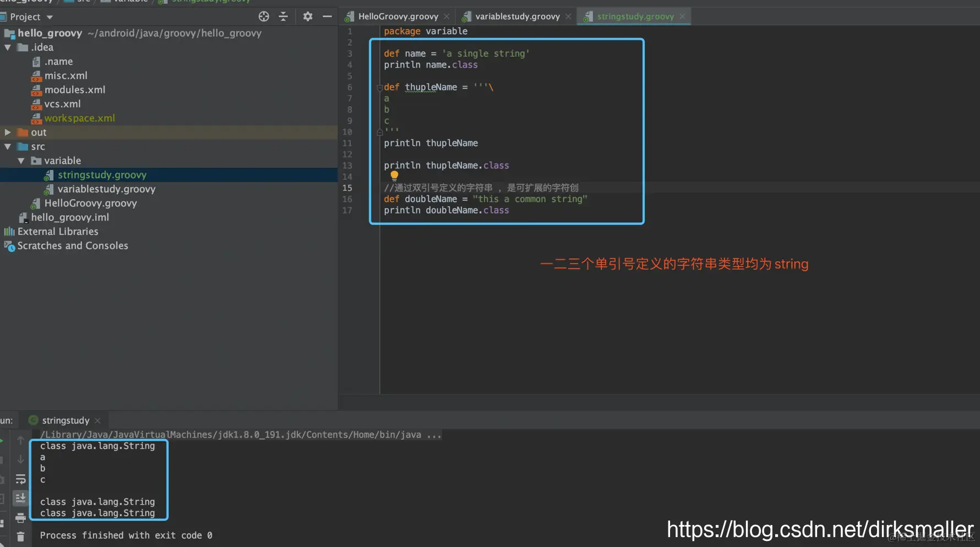The image size is (980, 547).
Task: Click line number 15 in the gutter
Action: 347,188
